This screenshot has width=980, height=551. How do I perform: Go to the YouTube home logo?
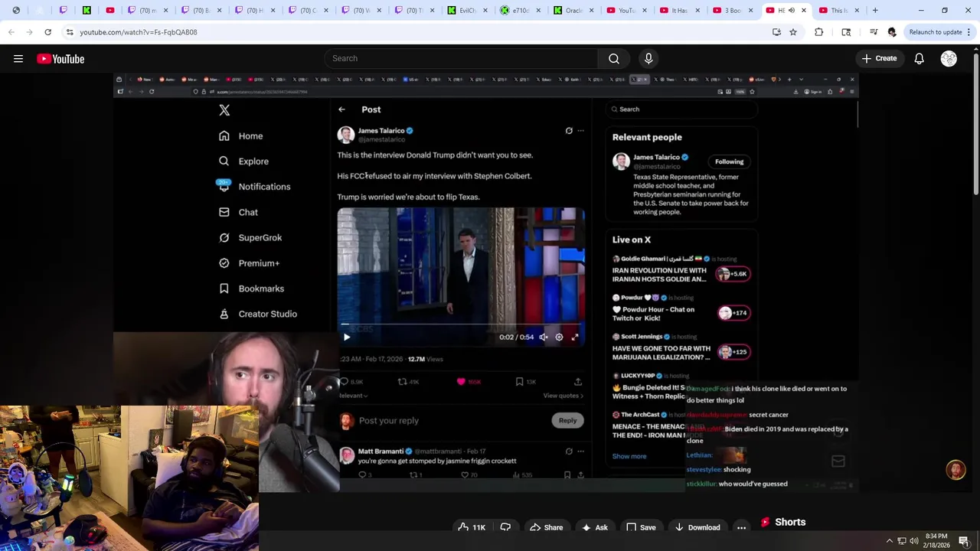pos(60,59)
